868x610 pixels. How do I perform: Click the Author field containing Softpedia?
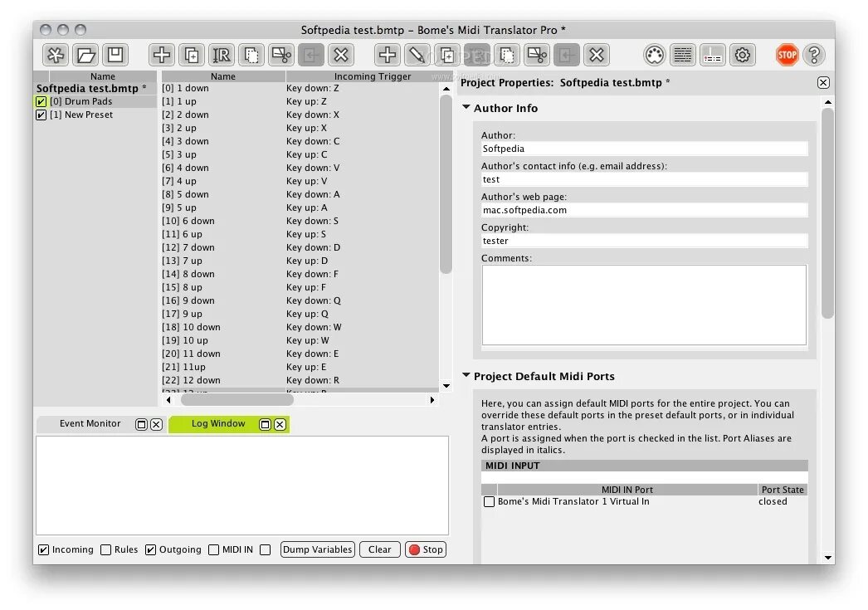tap(644, 149)
